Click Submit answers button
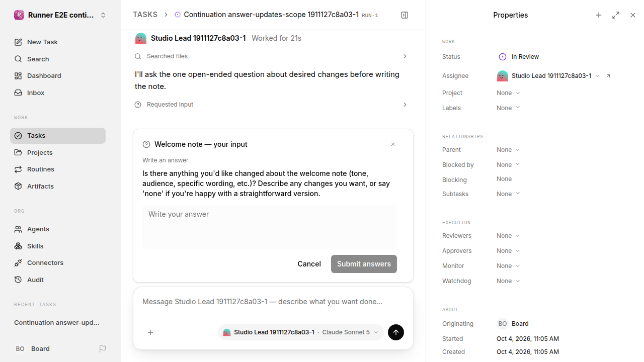The image size is (644, 362). [x=364, y=264]
